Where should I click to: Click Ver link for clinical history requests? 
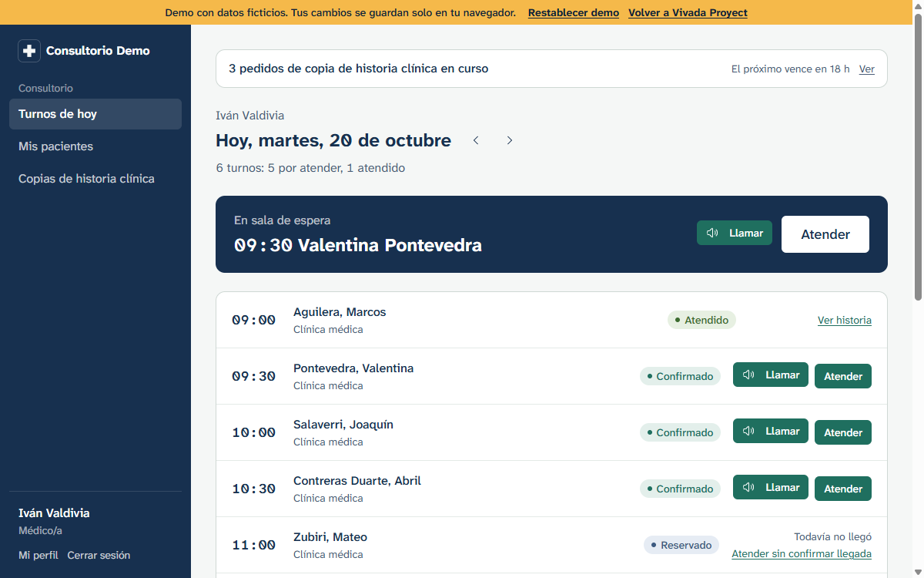pos(867,69)
